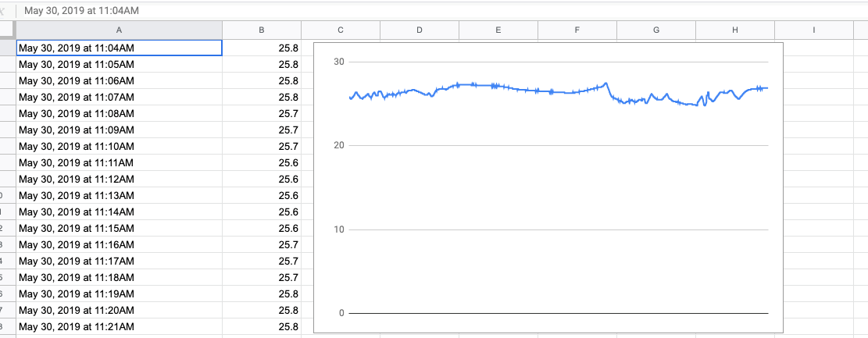Viewport: 868px width, 338px height.
Task: Select column H header
Action: (x=735, y=30)
